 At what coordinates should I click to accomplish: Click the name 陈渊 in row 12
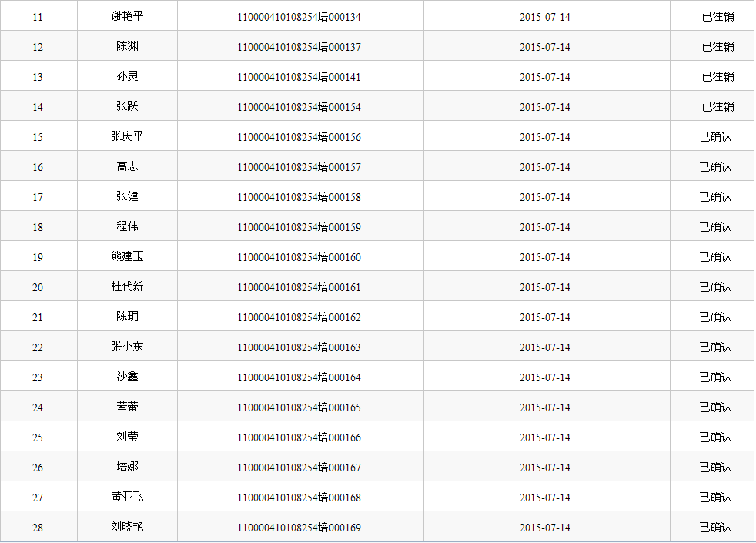(127, 47)
